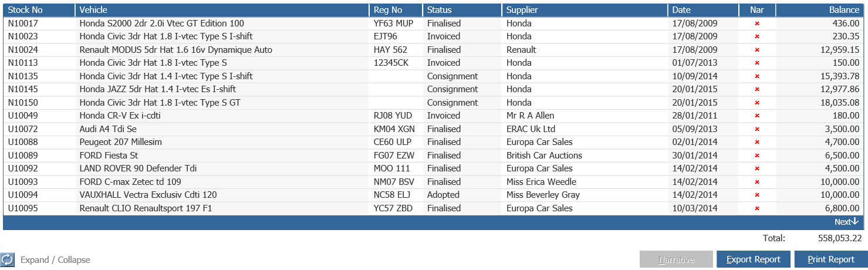The height and width of the screenshot is (270, 868).
Task: Click the Export Report button
Action: [754, 259]
